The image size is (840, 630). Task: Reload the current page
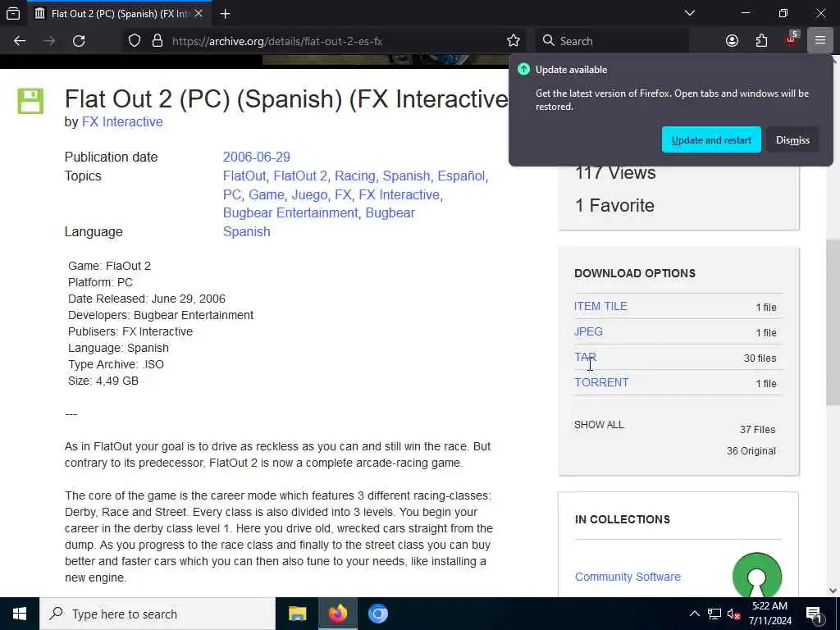click(x=79, y=41)
